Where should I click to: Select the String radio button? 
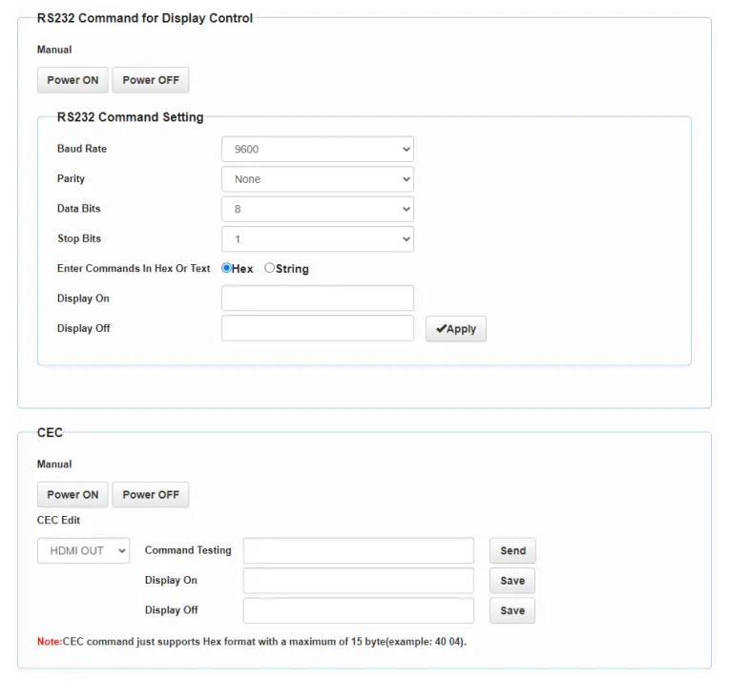[270, 269]
